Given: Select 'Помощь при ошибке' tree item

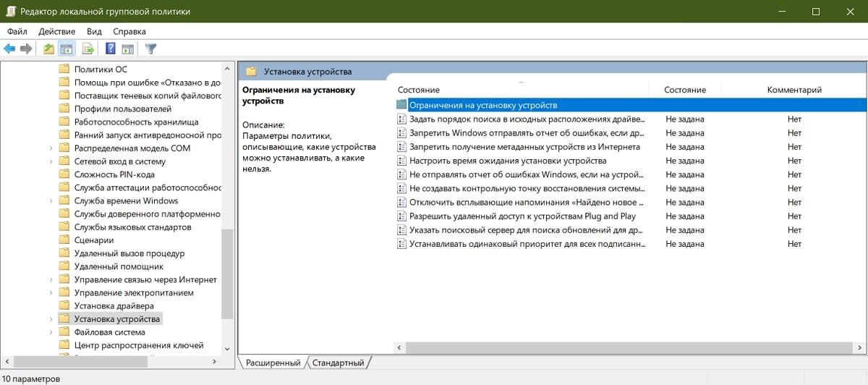Looking at the screenshot, I should [148, 82].
